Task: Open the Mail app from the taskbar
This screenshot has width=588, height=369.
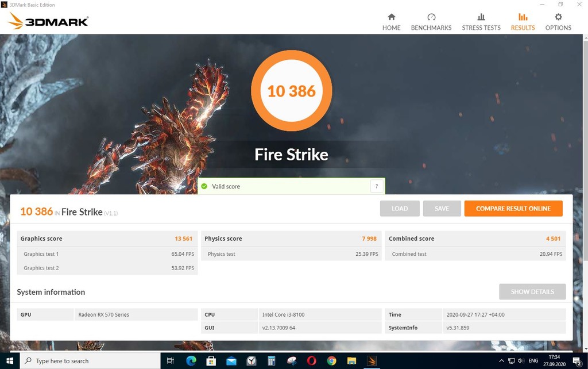Action: [231, 361]
